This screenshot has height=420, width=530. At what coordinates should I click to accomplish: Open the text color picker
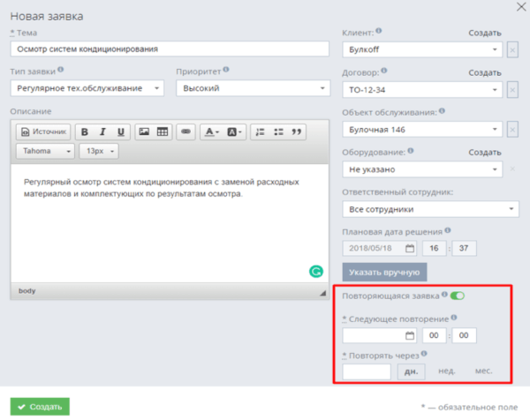tap(212, 132)
